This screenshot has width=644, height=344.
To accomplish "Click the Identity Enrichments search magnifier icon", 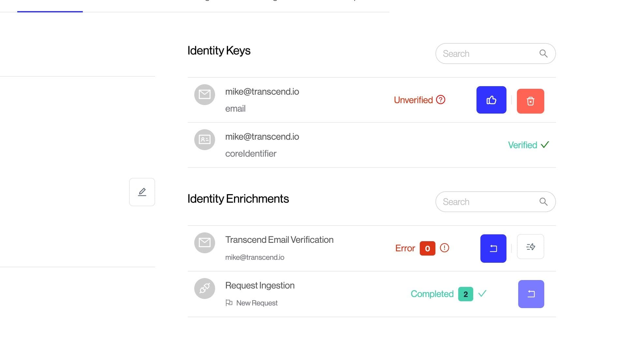I will point(543,202).
